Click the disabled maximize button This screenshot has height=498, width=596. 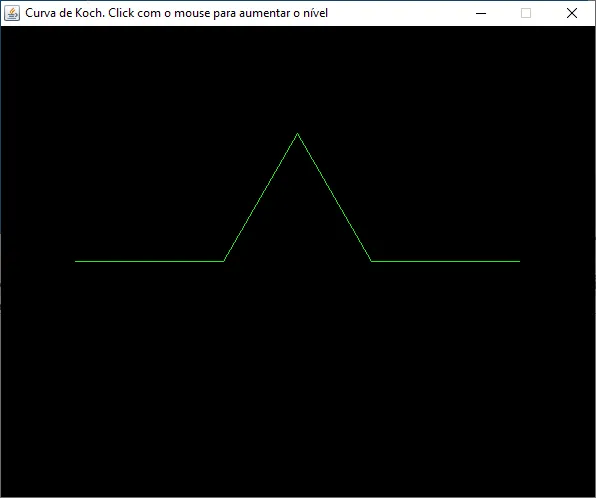point(526,13)
